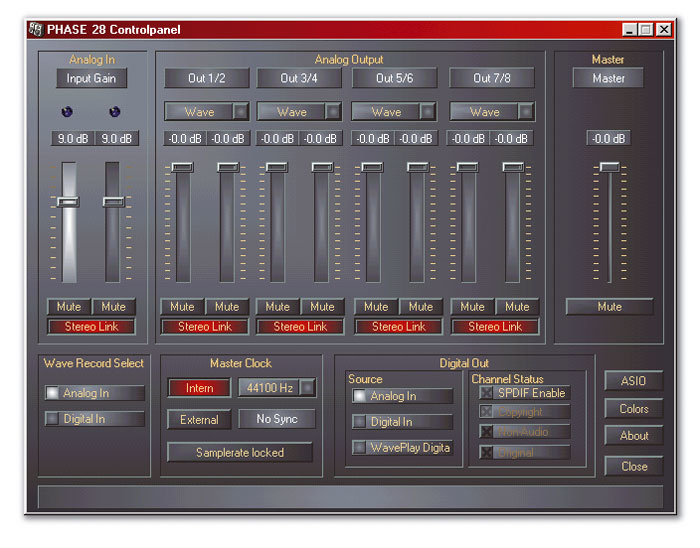
Task: Click the Out 7/8 right volume fader
Action: point(513,167)
